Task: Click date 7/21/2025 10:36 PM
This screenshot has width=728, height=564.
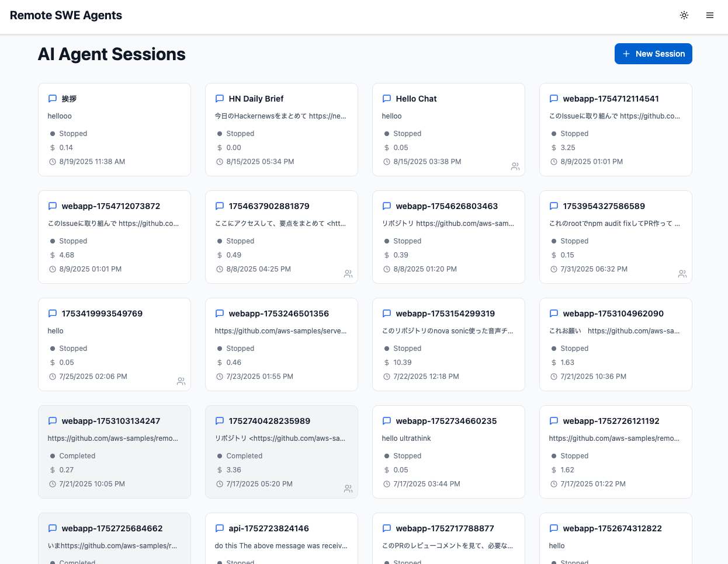Action: [x=594, y=377]
